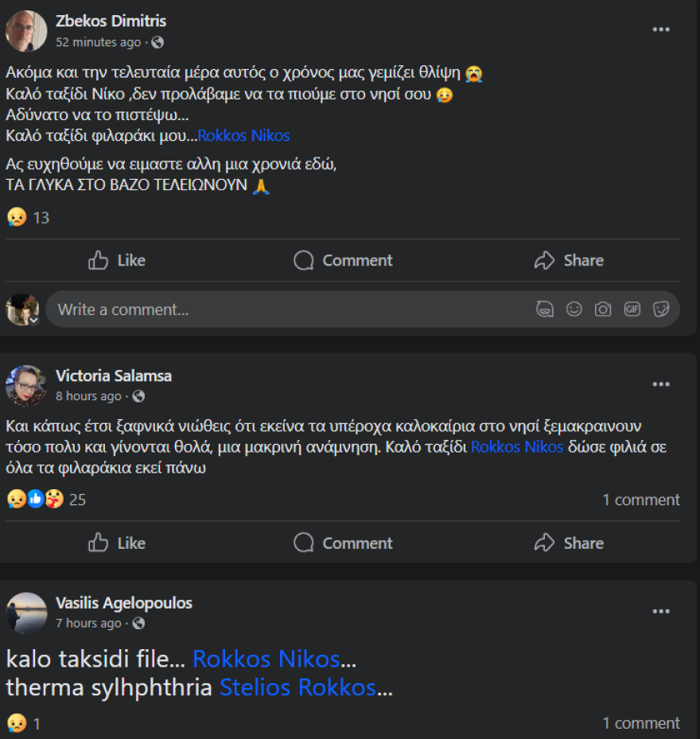Screen dimensions: 700x739
Task: View the sad reactions on Zbekos Dimitris's post
Action: 14,216
